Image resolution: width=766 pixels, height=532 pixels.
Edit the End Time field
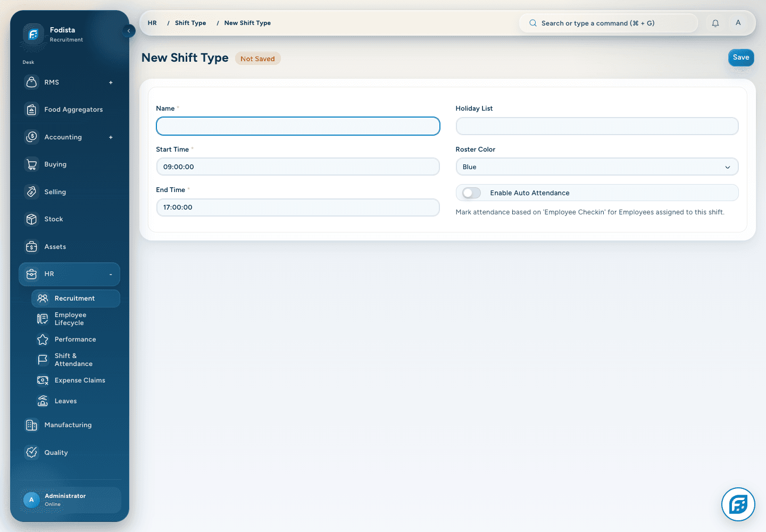coord(298,207)
